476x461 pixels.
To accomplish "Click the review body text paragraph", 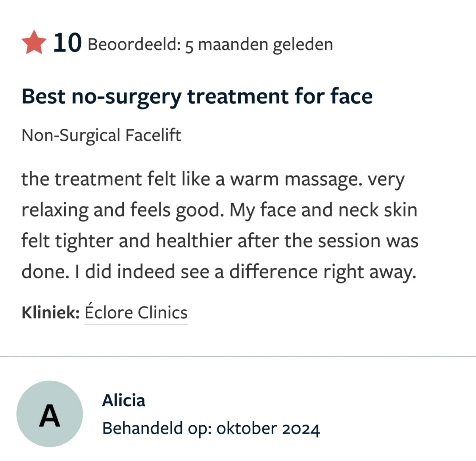I will tap(219, 225).
